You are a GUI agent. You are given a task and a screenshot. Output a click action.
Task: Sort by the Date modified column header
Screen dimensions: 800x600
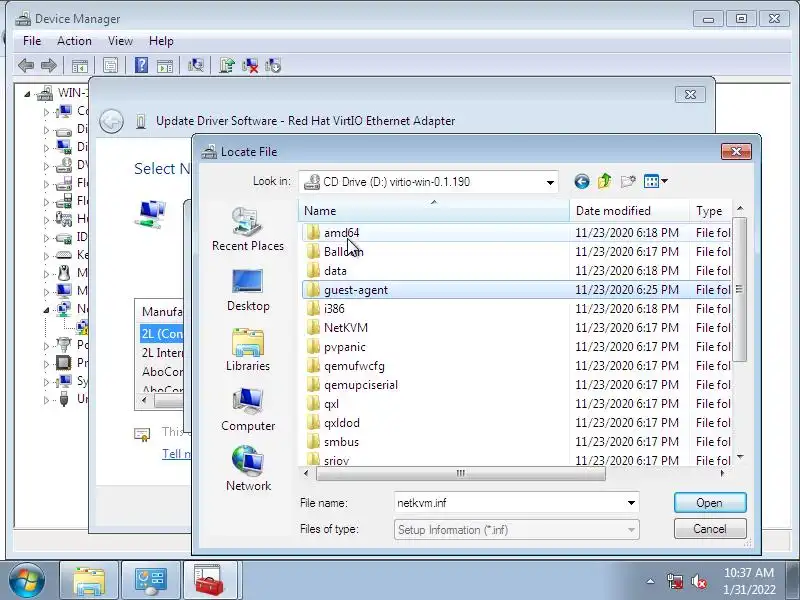pos(630,211)
